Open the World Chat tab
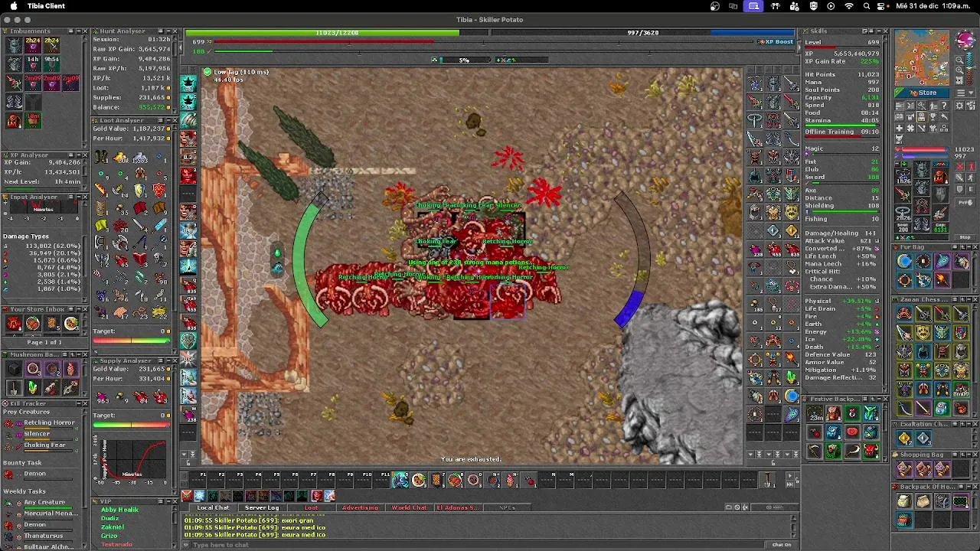 click(x=409, y=507)
